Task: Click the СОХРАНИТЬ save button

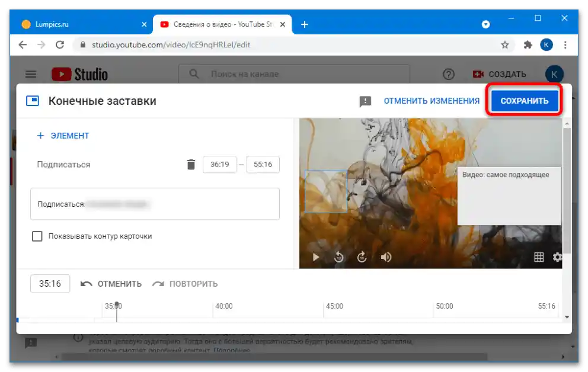Action: (524, 101)
